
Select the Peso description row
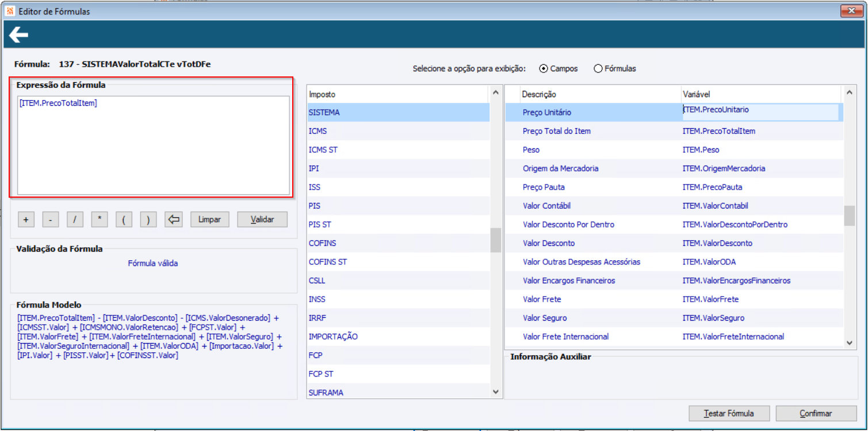pos(673,150)
